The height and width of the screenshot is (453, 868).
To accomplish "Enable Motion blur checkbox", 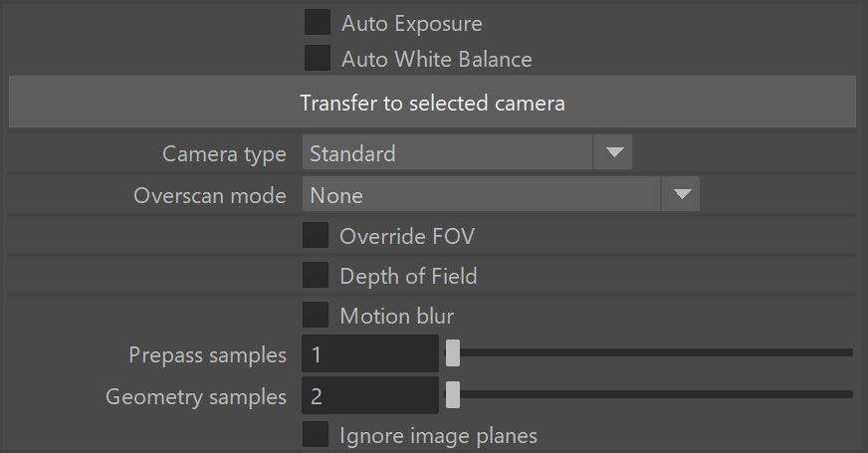I will tap(316, 315).
